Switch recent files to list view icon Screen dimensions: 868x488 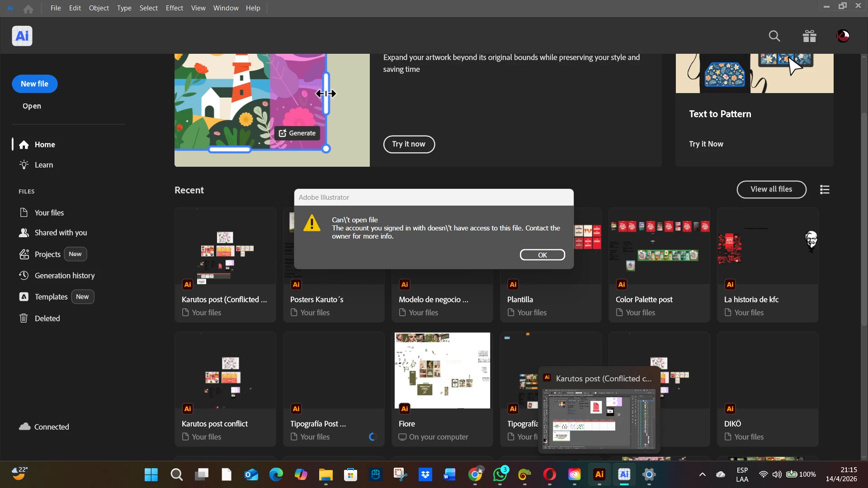(x=825, y=190)
